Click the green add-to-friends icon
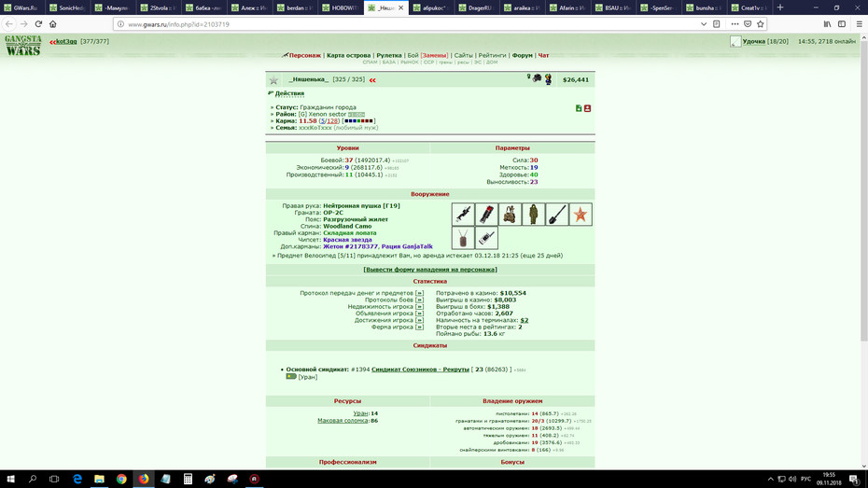The height and width of the screenshot is (488, 868). (579, 108)
